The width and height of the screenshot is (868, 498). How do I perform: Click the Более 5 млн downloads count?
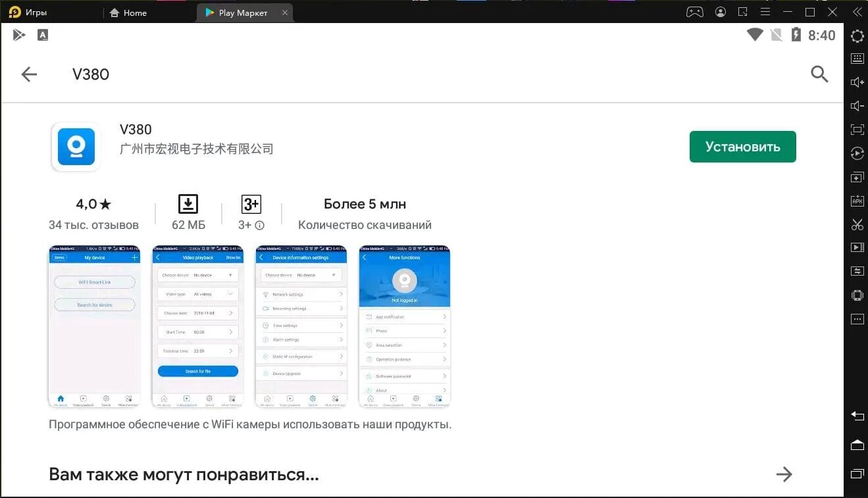(x=365, y=204)
